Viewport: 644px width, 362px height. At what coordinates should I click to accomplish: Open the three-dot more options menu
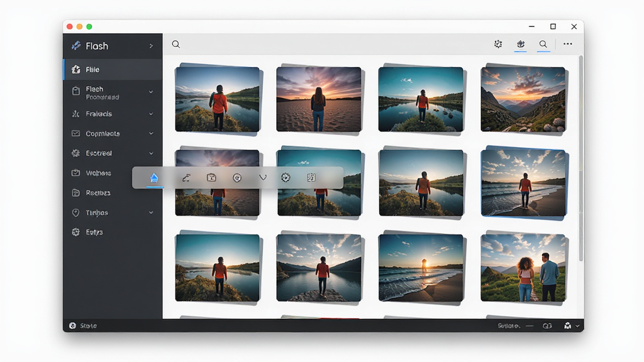pos(568,44)
